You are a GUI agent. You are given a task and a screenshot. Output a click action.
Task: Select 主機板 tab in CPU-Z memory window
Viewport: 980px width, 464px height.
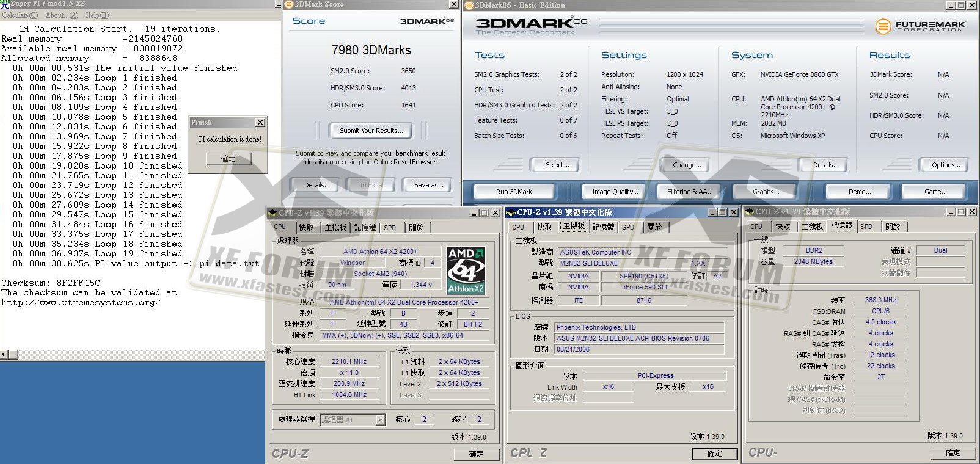point(812,227)
